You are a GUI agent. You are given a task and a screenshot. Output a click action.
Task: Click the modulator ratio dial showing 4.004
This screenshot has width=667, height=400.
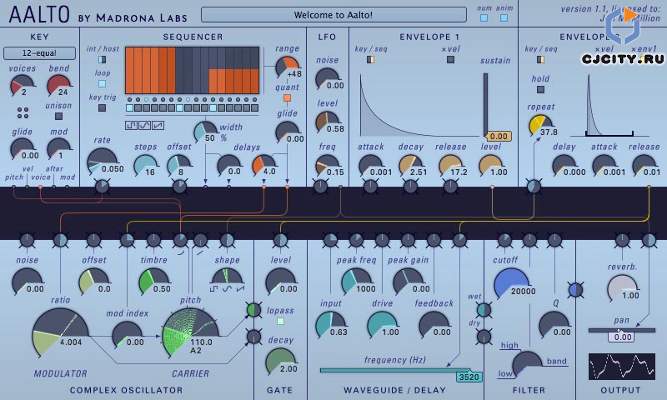60,333
